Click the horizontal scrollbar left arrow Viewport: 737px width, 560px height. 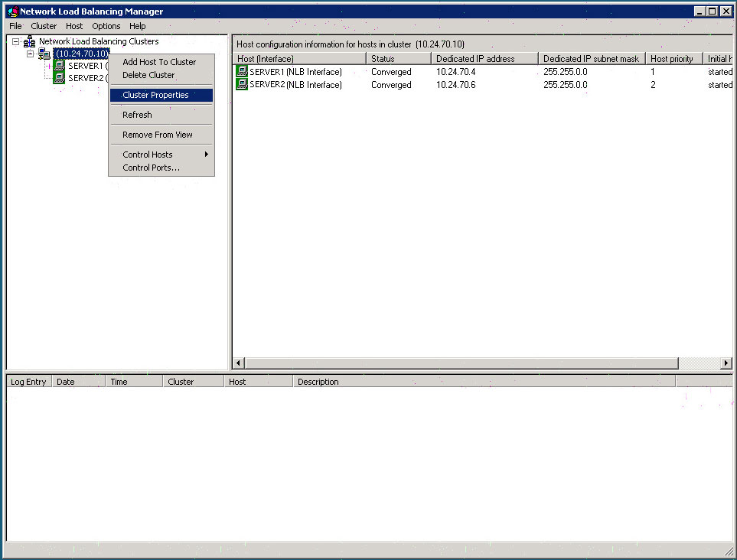pos(238,363)
